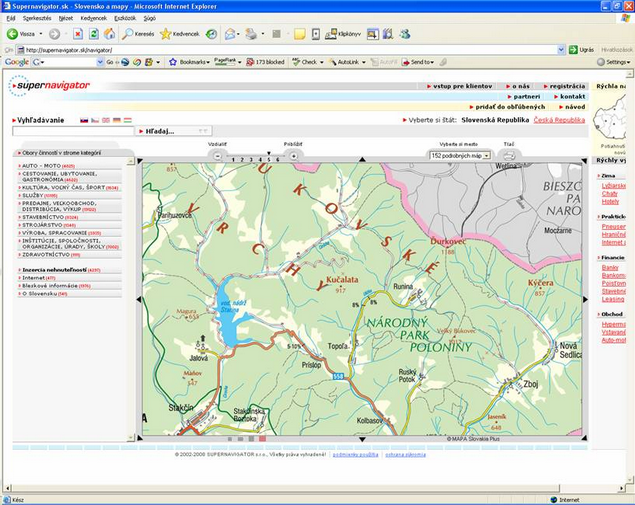
Task: Zoom out map with minus button
Action: [217, 156]
